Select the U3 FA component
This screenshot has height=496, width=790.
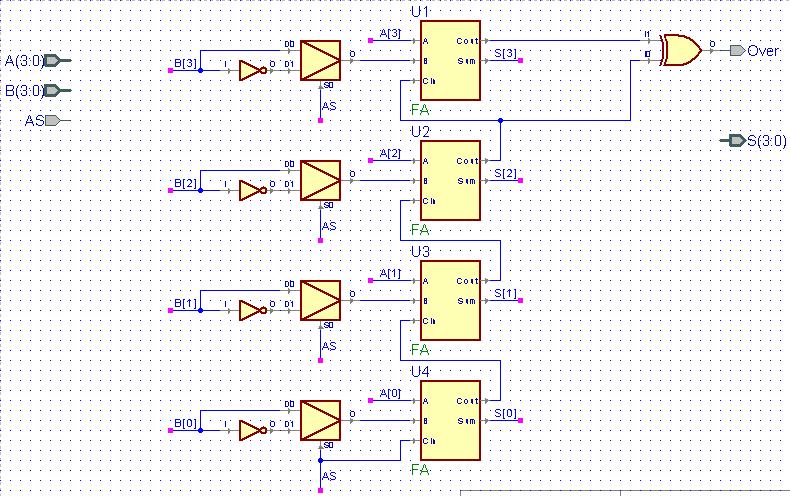click(x=450, y=300)
